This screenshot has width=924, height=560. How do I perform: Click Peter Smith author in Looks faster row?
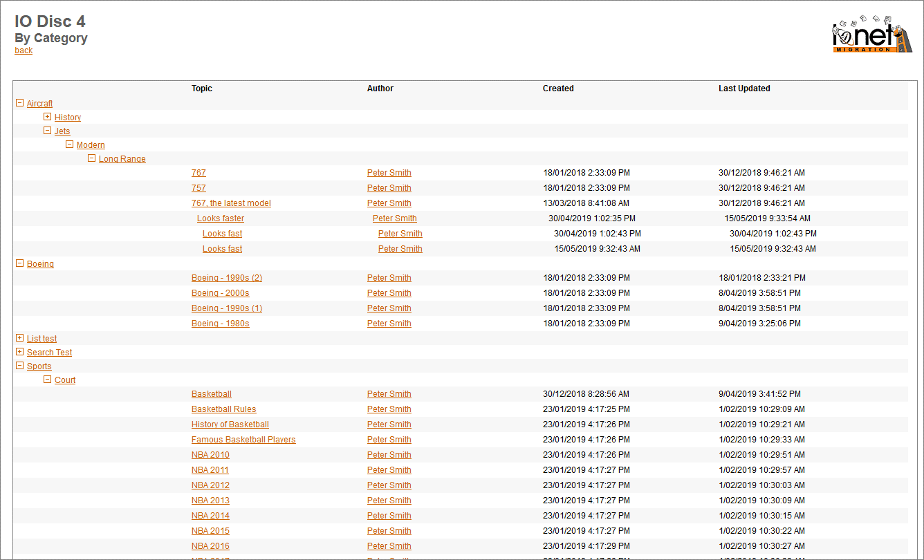pyautogui.click(x=395, y=218)
